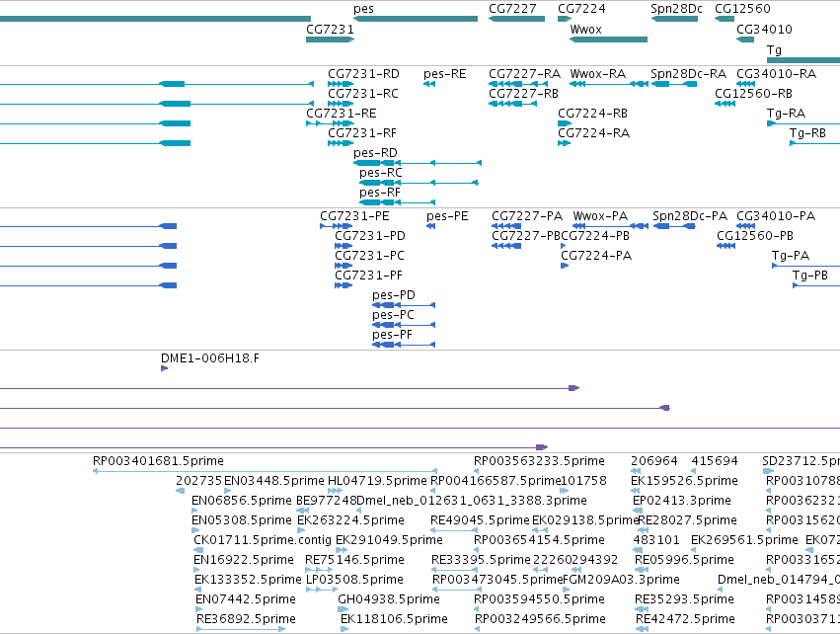This screenshot has height=634, width=840.
Task: Select protein CG7224-PA
Action: (x=565, y=266)
